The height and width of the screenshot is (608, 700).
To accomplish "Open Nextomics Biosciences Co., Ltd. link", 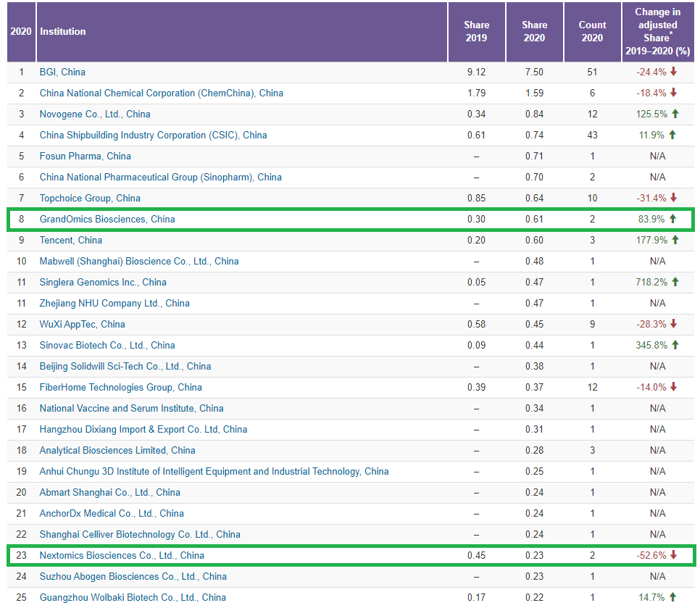I will tap(122, 554).
